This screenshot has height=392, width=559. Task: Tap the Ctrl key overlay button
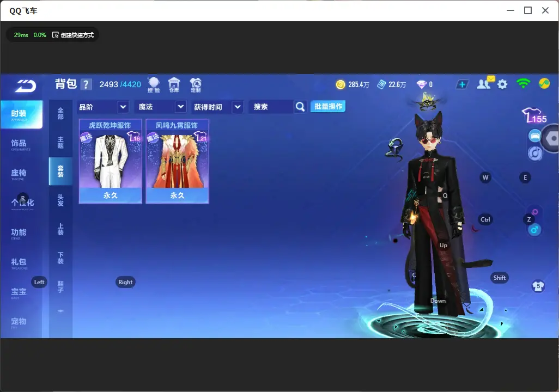point(485,219)
